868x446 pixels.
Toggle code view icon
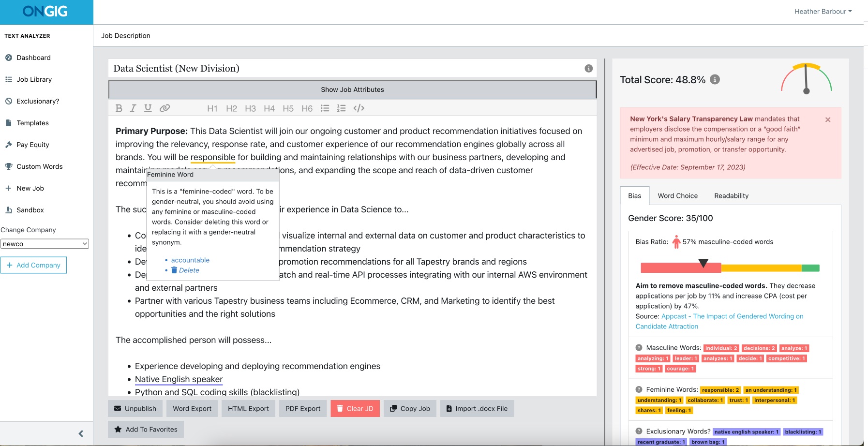(359, 108)
